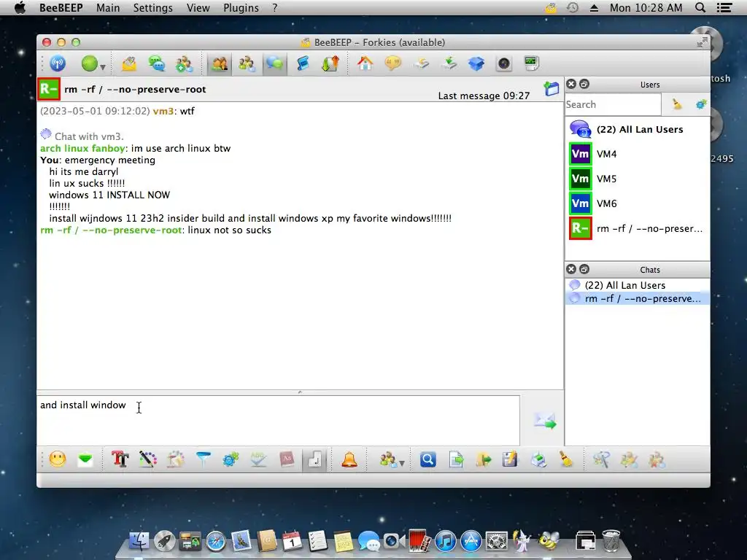The image size is (747, 560).
Task: Click the save chat floppy disk icon
Action: point(510,459)
